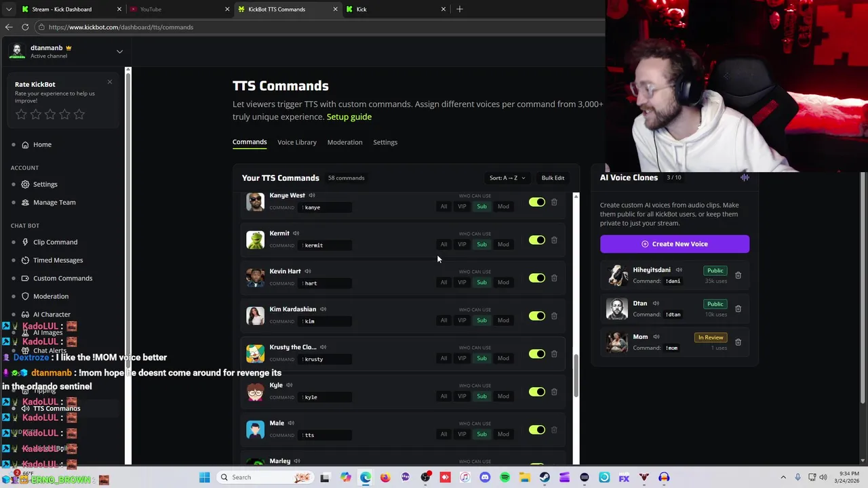Set Kanye West command to All users

click(443, 207)
